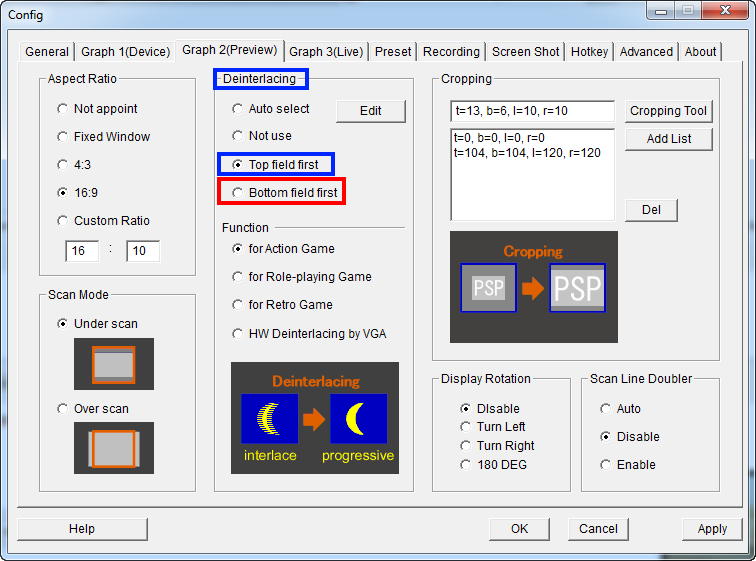Select the Graph 2(Preview) tab
This screenshot has width=756, height=561.
click(230, 50)
